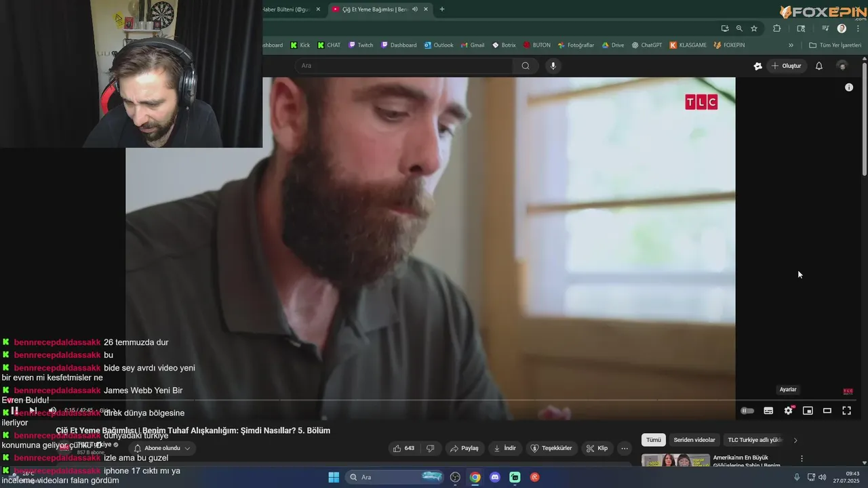Switch to miniplayer mode
Viewport: 868px width, 488px height.
pos(808,411)
